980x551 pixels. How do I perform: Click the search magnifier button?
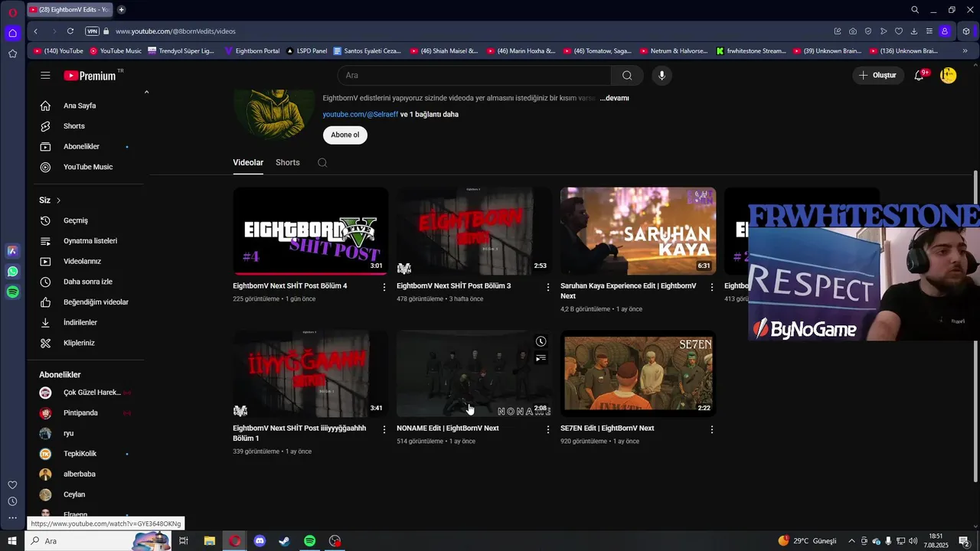627,75
